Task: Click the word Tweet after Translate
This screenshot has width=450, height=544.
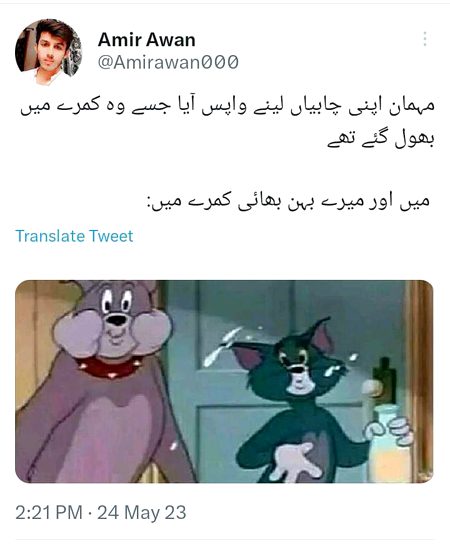Action: (111, 236)
